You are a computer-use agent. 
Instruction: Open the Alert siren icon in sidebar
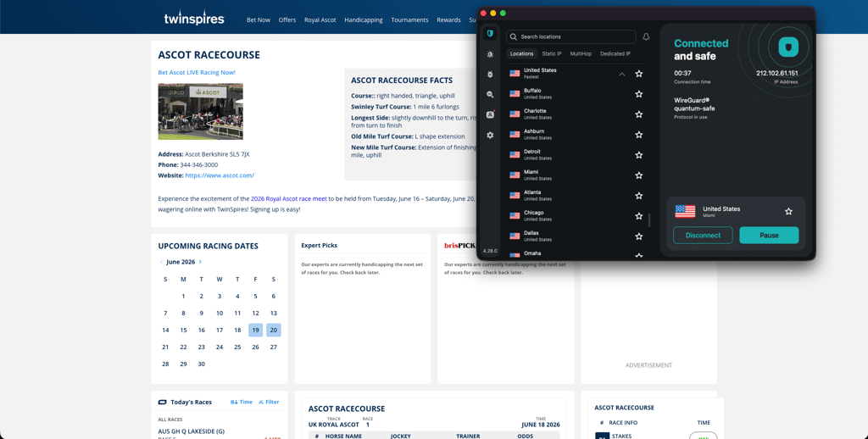(x=490, y=54)
